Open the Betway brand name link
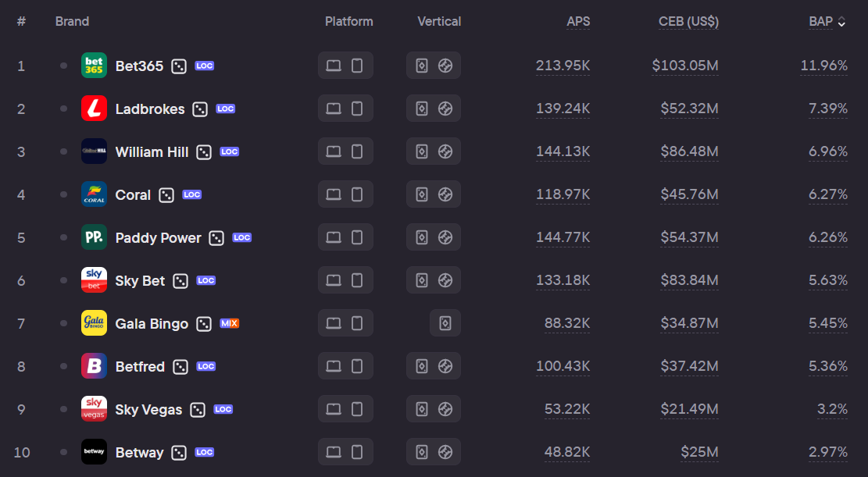868x477 pixels. (140, 452)
